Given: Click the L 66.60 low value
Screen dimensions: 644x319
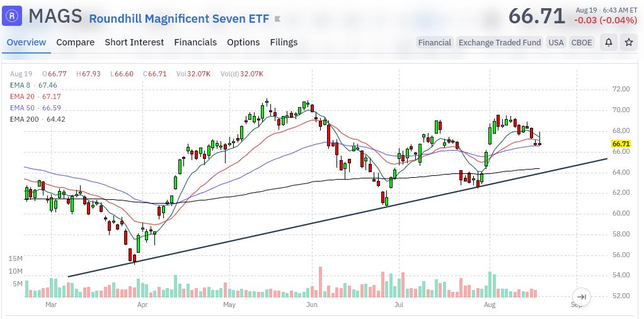Looking at the screenshot, I should tap(122, 74).
